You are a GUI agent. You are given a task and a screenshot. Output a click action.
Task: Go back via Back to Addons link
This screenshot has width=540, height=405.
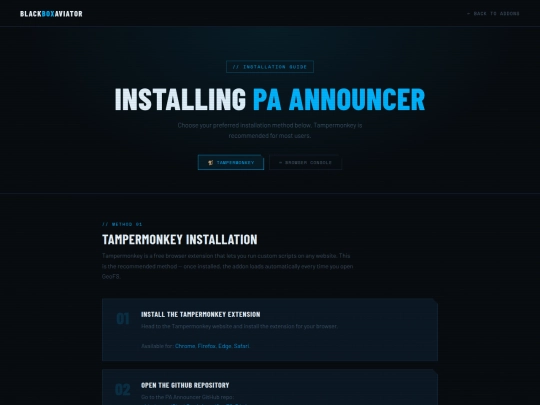click(x=493, y=14)
